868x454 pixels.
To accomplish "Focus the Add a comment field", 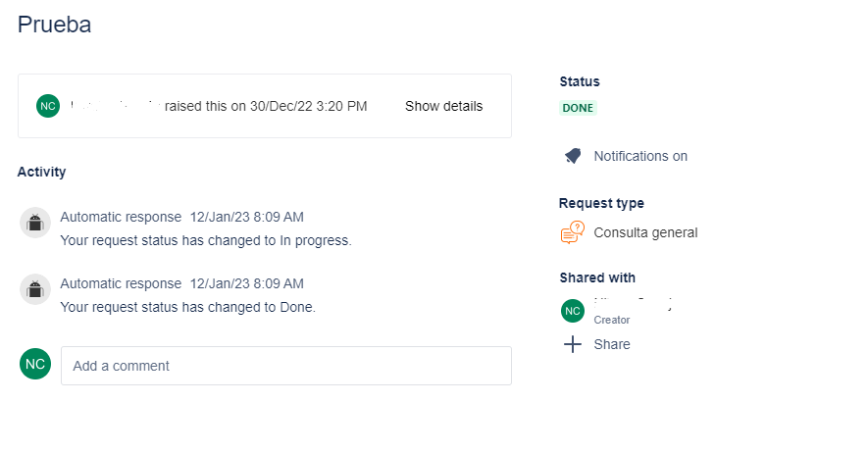I will 286,366.
